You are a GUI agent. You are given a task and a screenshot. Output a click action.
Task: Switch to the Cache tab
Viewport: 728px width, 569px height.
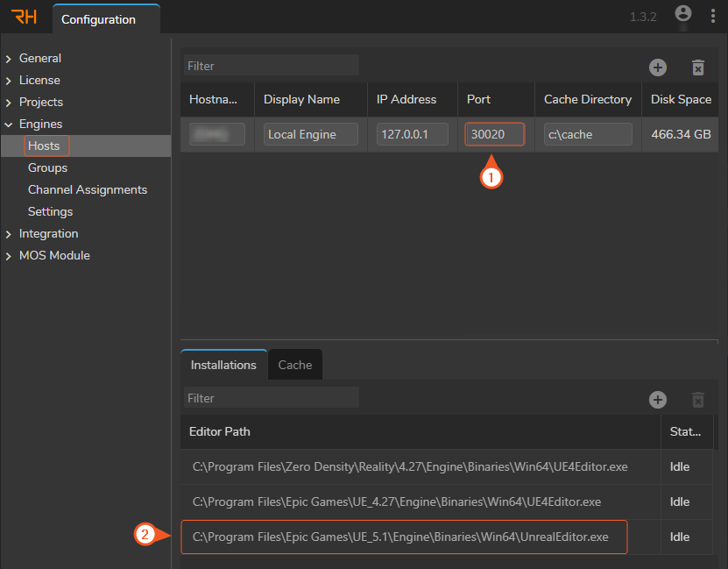point(295,365)
